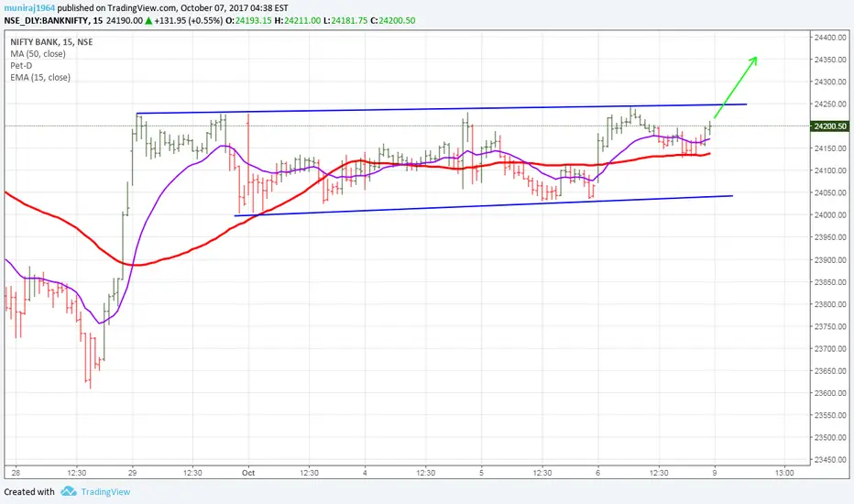Screen dimensions: 854x504
Task: Click the close value C:24200.50
Action: click(x=393, y=21)
